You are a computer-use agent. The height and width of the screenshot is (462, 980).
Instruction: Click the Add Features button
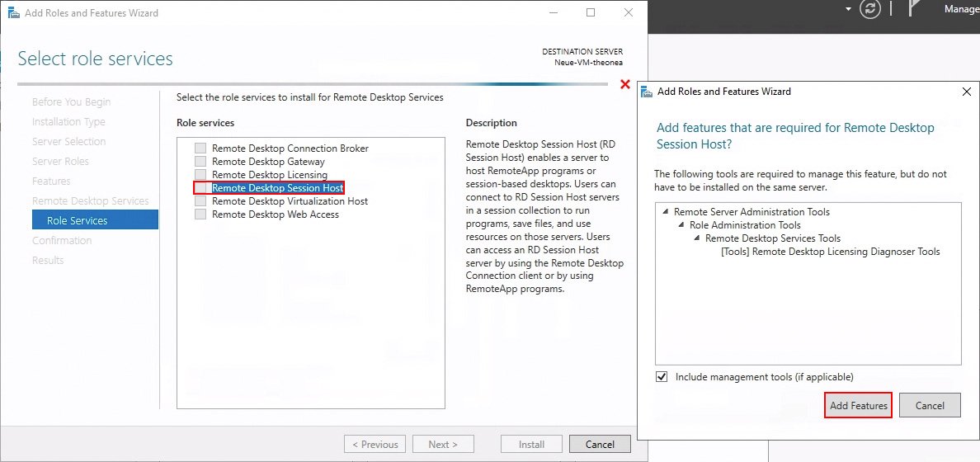[x=858, y=406]
